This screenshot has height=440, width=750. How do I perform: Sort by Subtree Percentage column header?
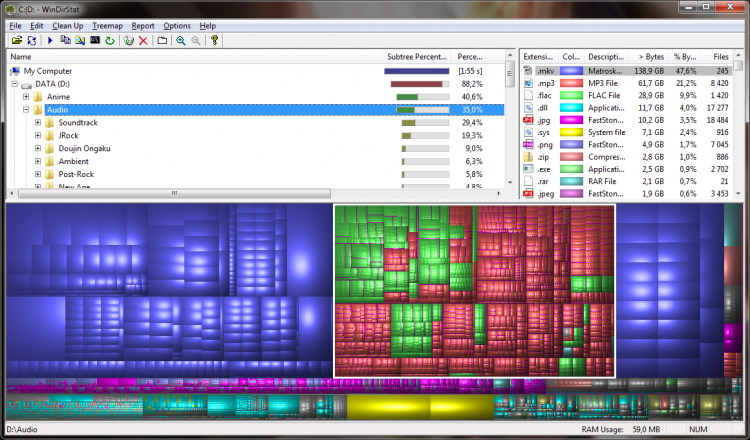417,57
